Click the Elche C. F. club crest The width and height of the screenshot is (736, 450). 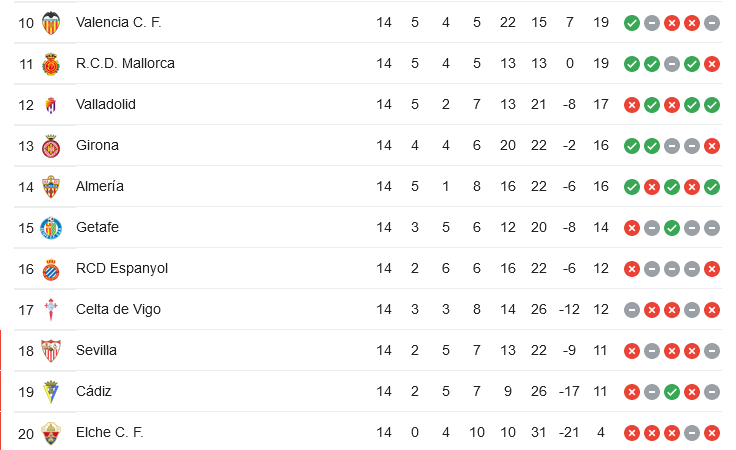51,433
